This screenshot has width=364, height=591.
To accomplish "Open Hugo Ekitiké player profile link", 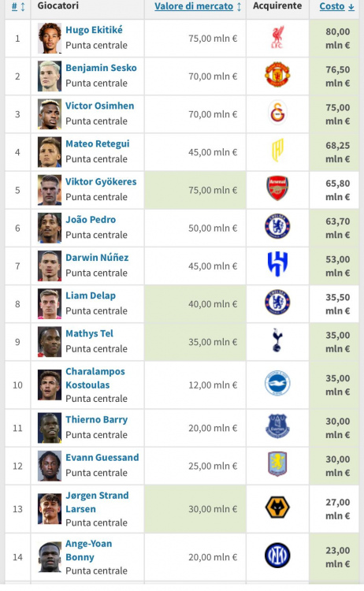I will click(x=94, y=30).
